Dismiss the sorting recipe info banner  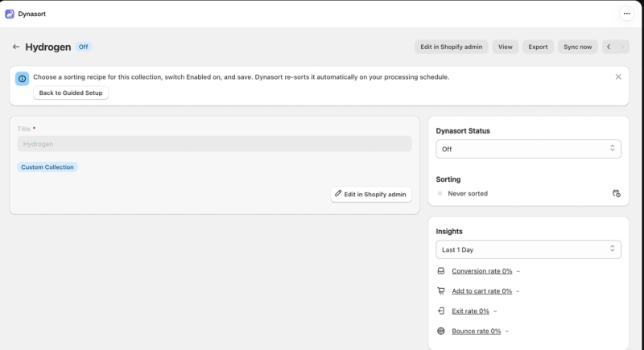tap(618, 76)
